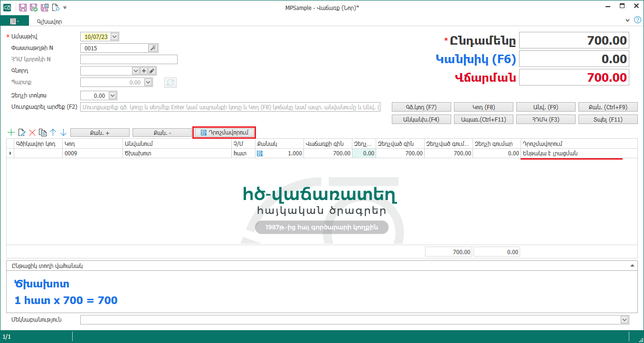The width and height of the screenshot is (644, 343).
Task: Open the Պարտք dropdown arrow
Action: coord(148,82)
